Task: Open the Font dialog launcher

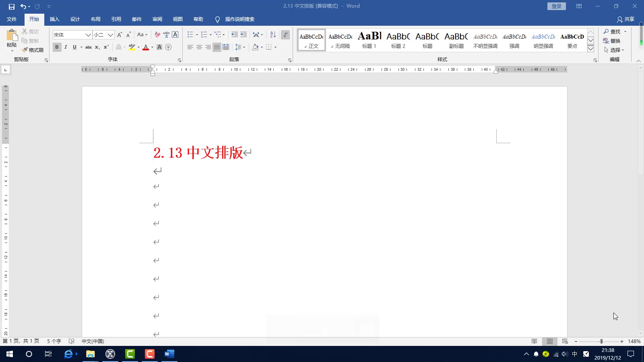Action: [180, 60]
